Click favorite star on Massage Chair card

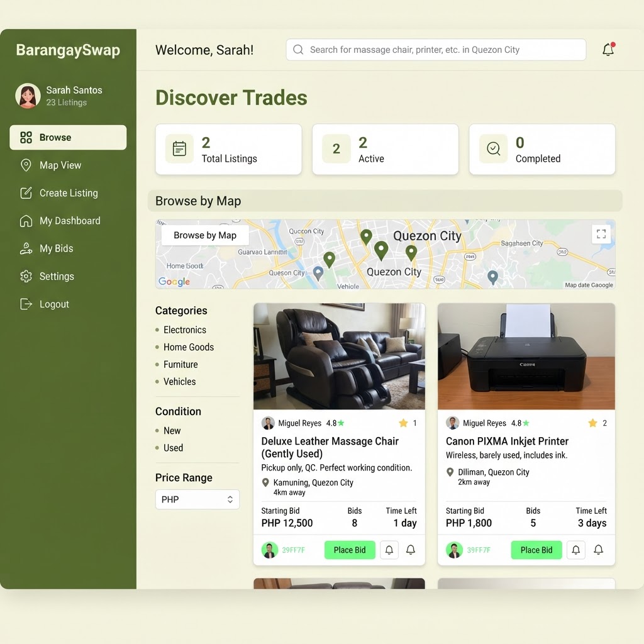point(403,423)
